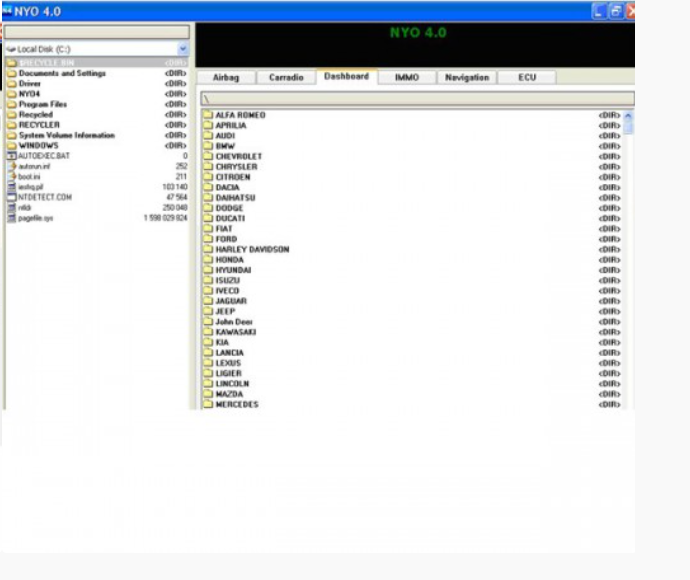The height and width of the screenshot is (580, 690).
Task: Select the WINDOWS folder
Action: [x=97, y=146]
